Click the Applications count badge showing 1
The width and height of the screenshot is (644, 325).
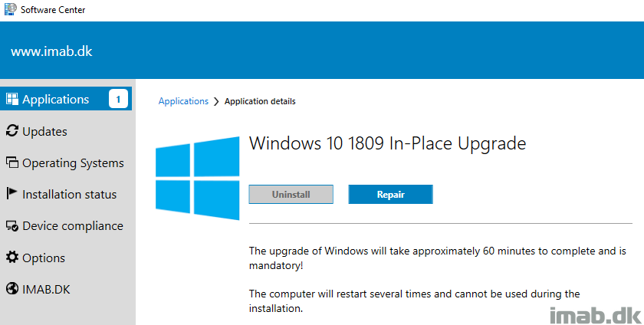coord(118,99)
